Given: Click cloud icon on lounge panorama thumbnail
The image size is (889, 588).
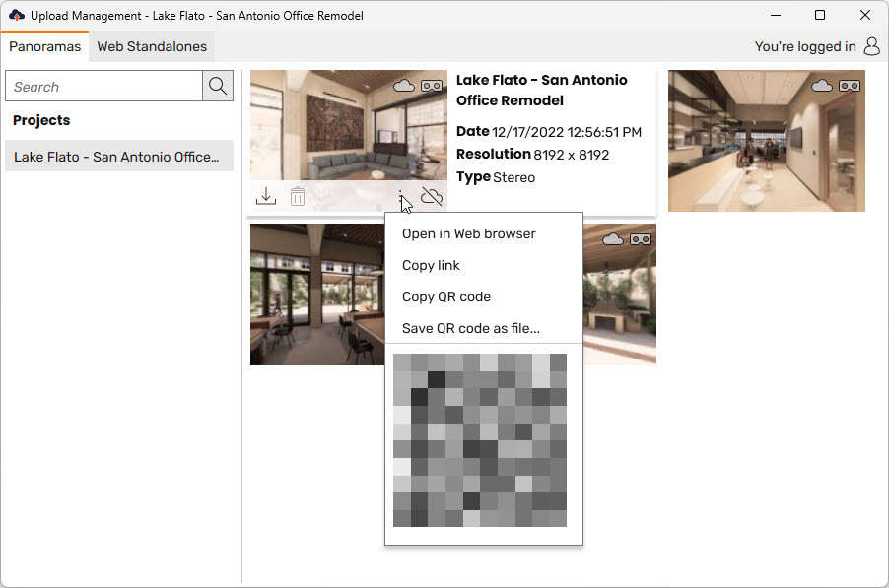Looking at the screenshot, I should tap(404, 86).
